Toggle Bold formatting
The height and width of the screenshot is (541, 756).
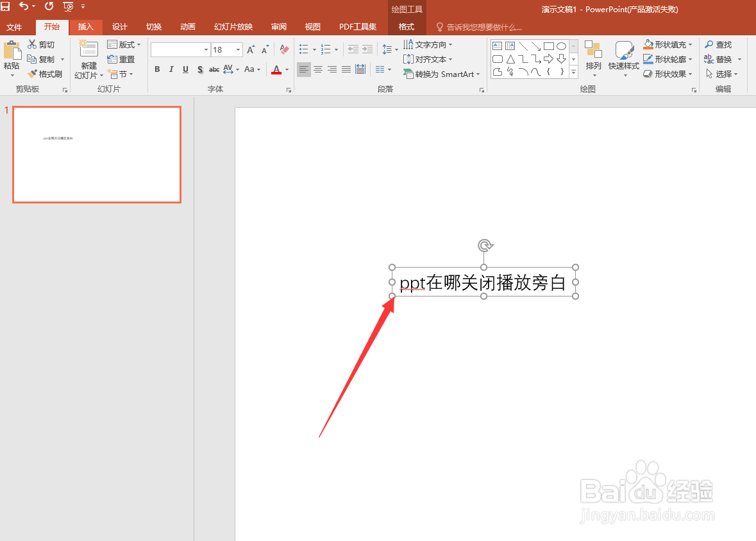click(x=157, y=69)
